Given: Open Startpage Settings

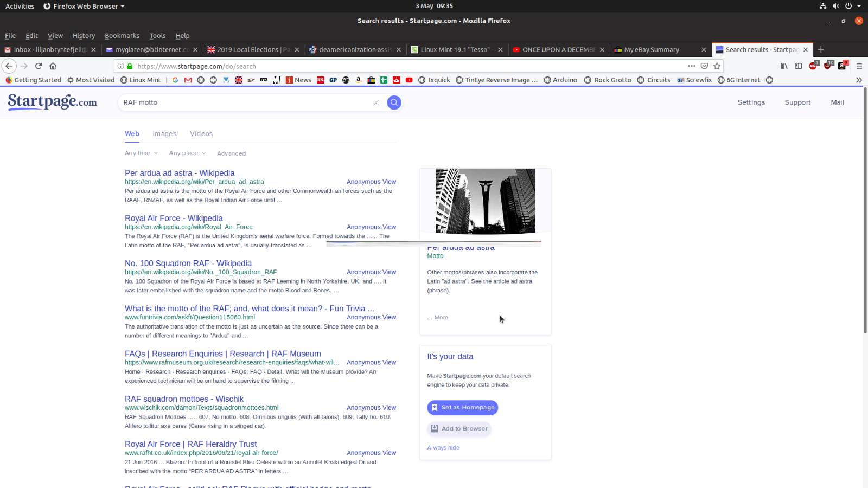Looking at the screenshot, I should pyautogui.click(x=751, y=102).
